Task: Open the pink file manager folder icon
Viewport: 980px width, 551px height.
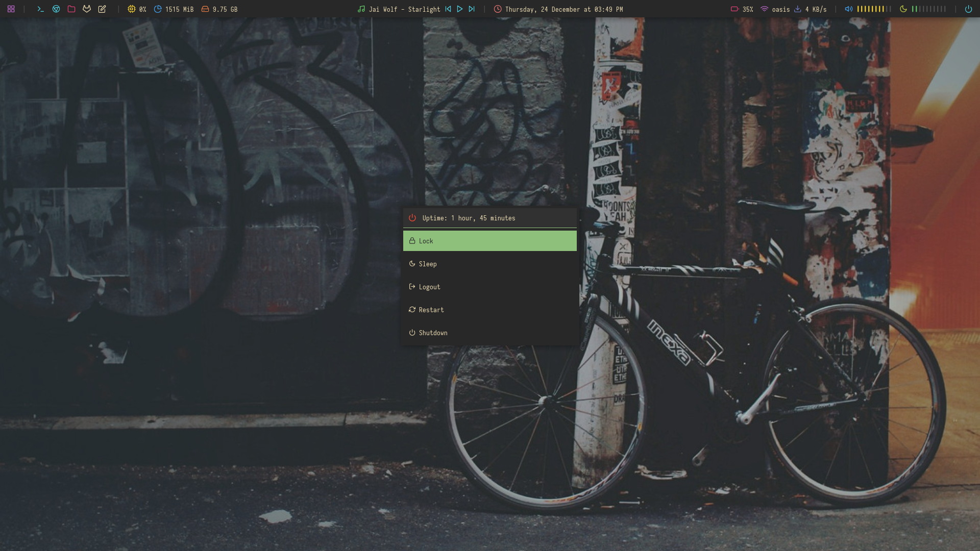Action: 71,9
